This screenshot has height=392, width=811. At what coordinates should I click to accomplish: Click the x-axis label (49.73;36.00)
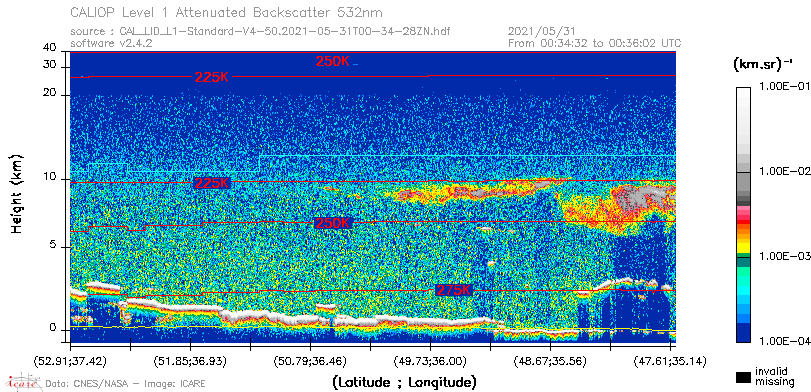431,361
